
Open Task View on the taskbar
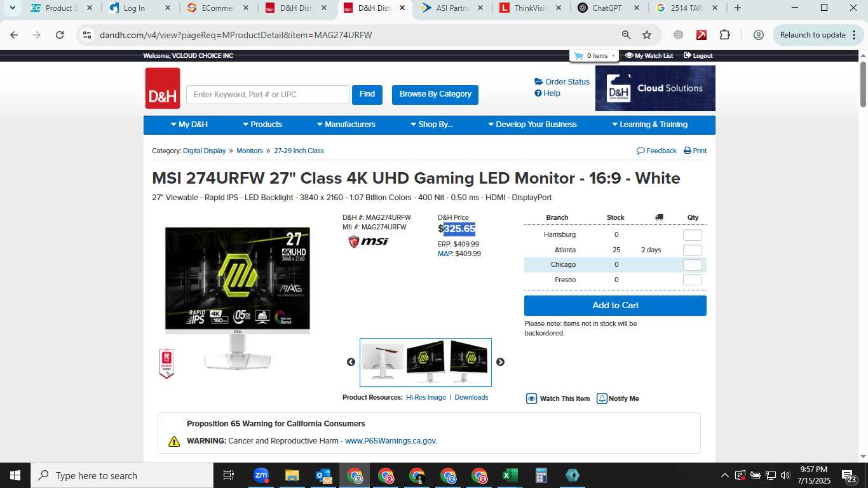pyautogui.click(x=229, y=475)
